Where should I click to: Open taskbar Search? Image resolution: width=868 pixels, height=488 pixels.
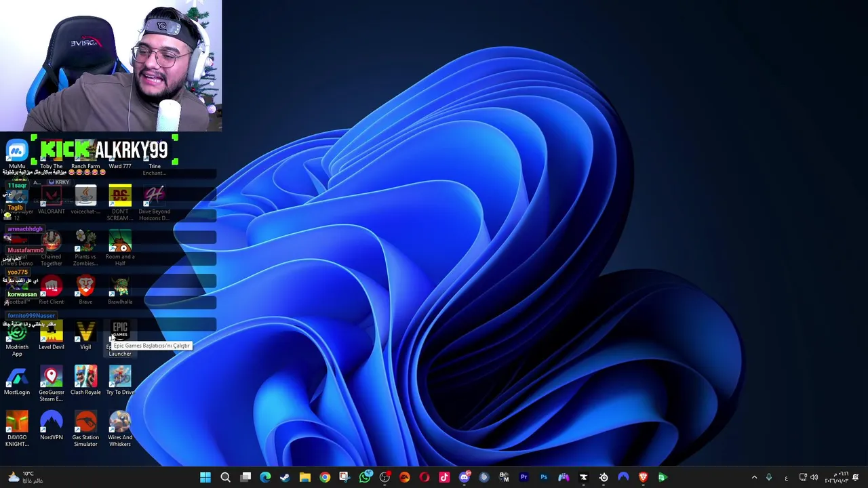click(x=225, y=477)
